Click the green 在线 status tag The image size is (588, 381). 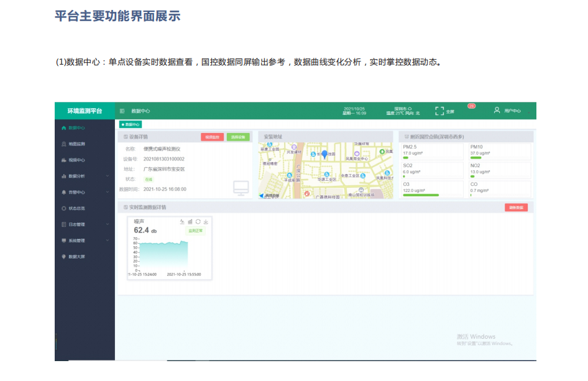[x=149, y=179]
